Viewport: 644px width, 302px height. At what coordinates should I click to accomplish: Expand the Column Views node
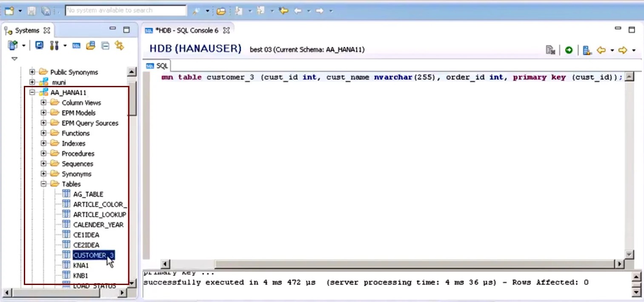click(x=43, y=103)
